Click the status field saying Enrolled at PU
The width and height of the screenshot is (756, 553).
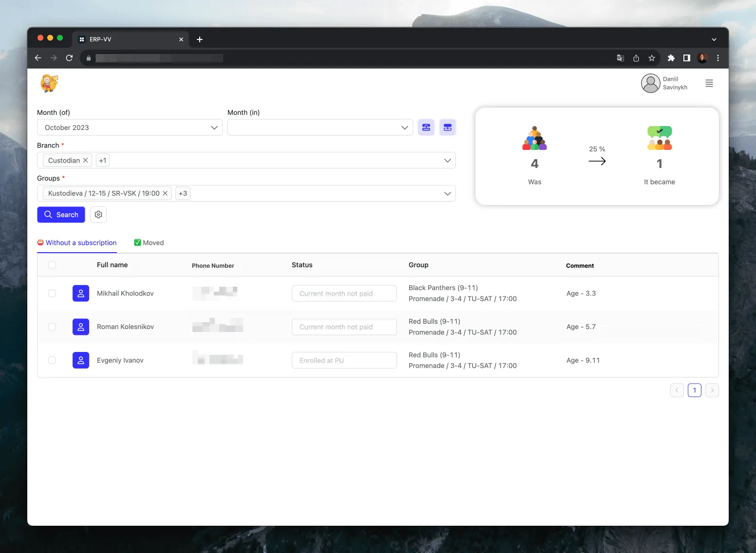(x=344, y=360)
